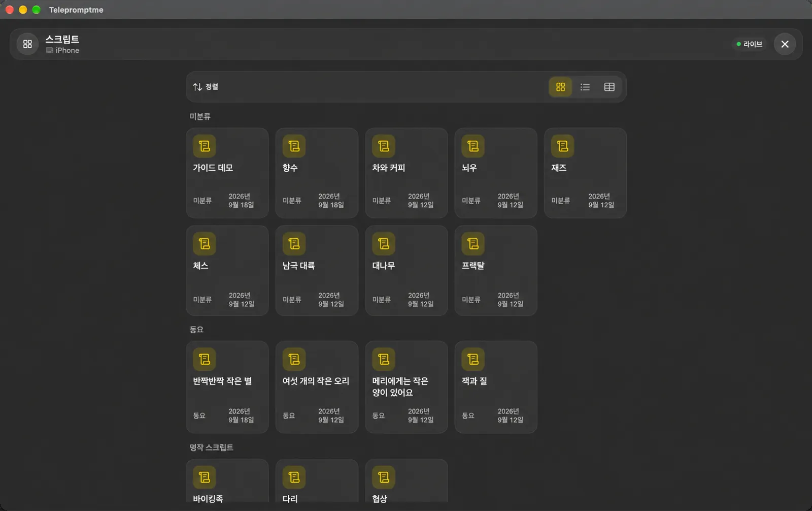Click the script icon on 차와 커피

[x=384, y=146]
